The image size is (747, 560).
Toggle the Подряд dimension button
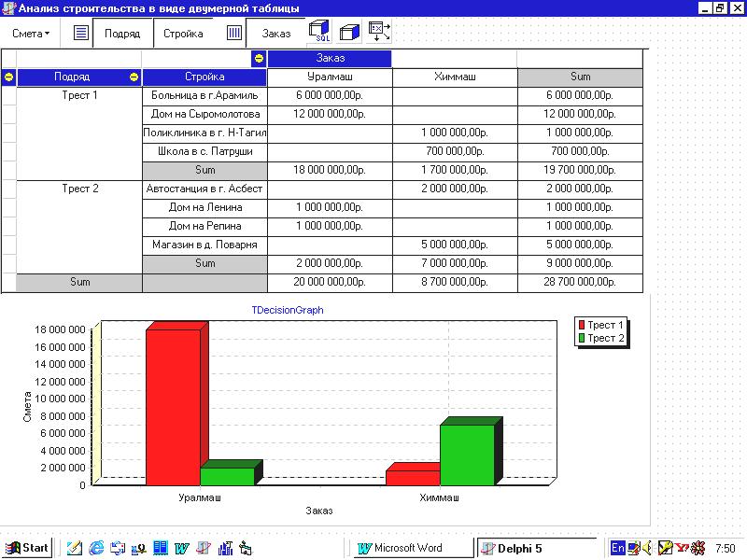coord(122,34)
